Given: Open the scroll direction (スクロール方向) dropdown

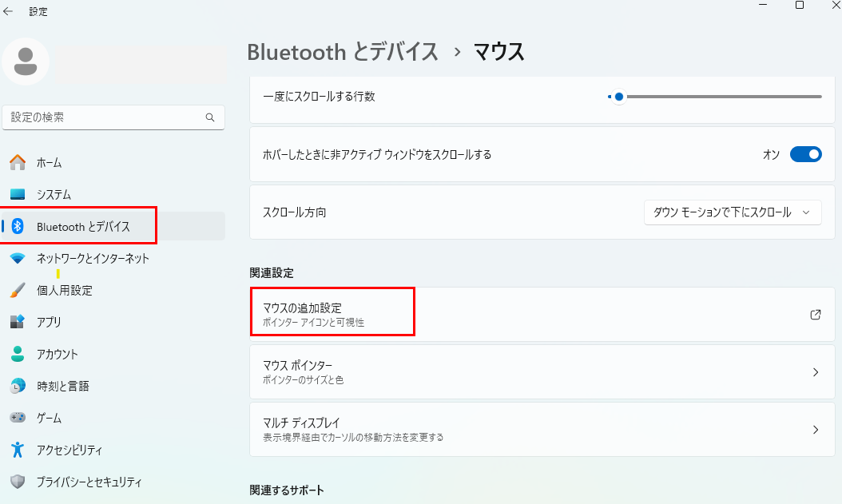Looking at the screenshot, I should (732, 212).
